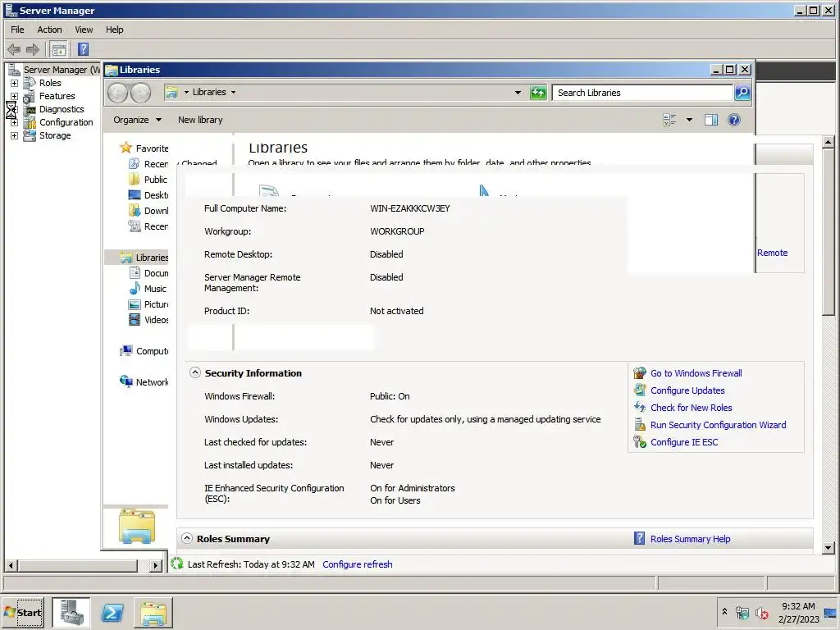Open the Organize dropdown menu
This screenshot has width=840, height=630.
point(137,120)
